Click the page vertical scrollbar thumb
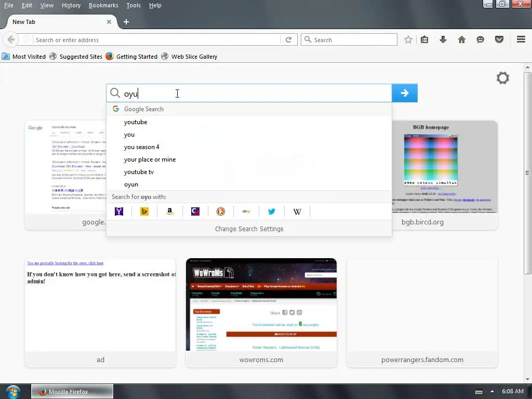 (527, 173)
